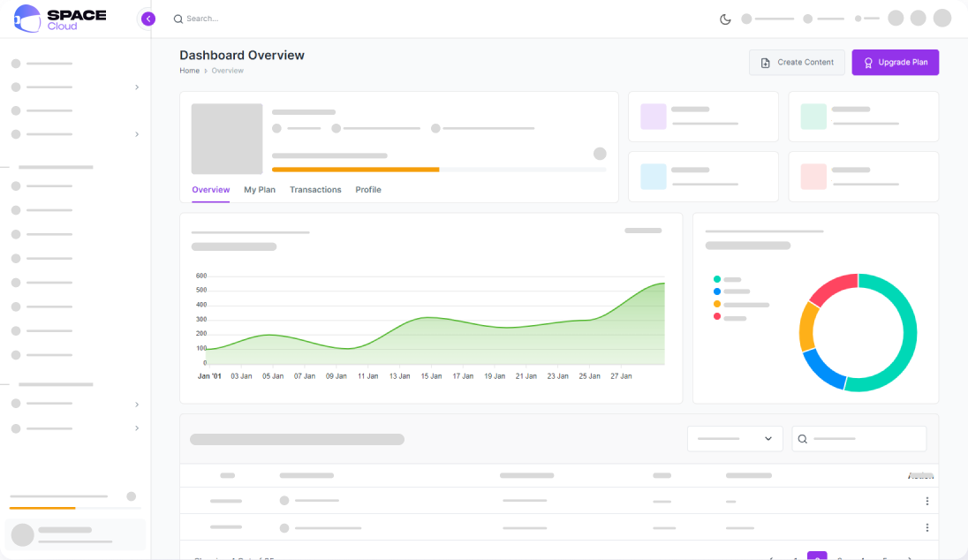Click the search magnifier icon in top bar
Image resolution: width=968 pixels, height=560 pixels.
(x=178, y=19)
